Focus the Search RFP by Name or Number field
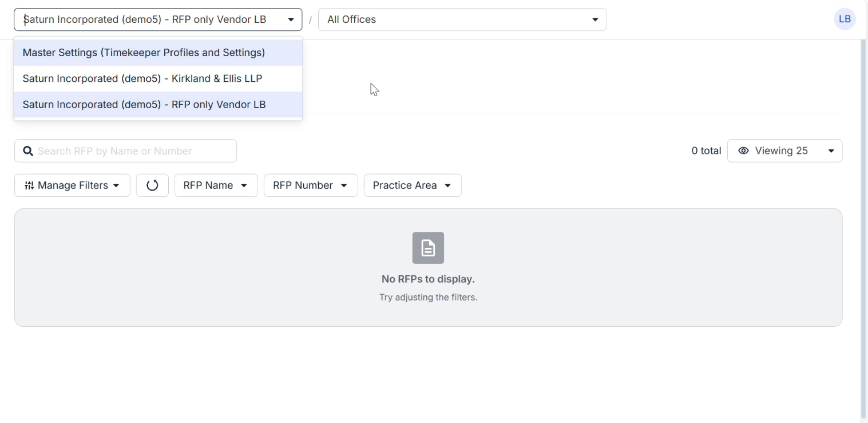This screenshot has width=868, height=423. tap(125, 151)
